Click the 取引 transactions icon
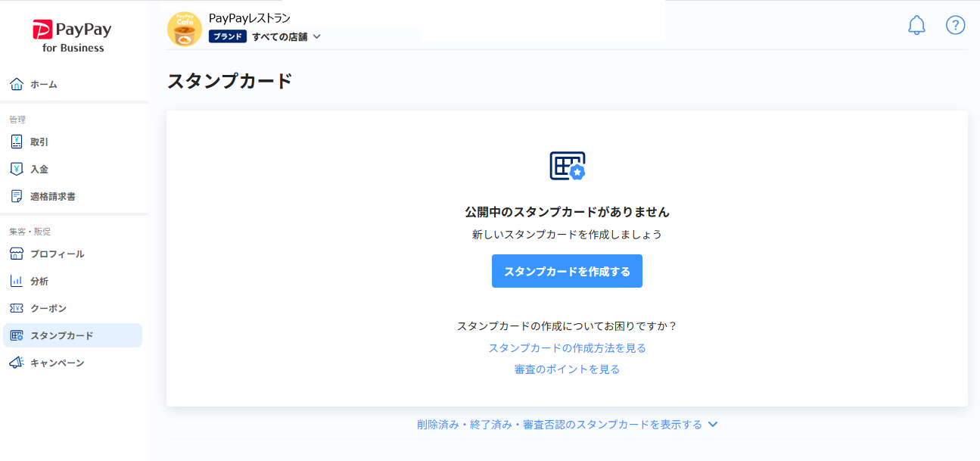Screen dimensions: 980x461 point(17,142)
